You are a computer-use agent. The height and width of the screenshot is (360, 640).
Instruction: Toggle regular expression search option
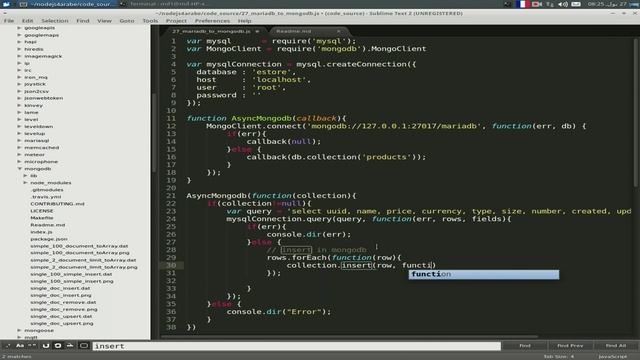(x=8, y=346)
